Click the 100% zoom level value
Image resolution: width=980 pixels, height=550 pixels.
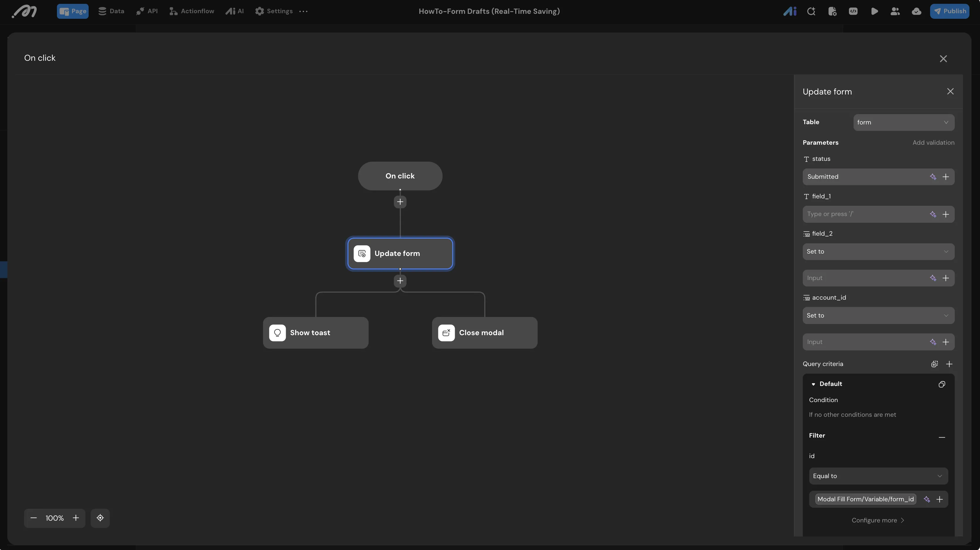54,518
